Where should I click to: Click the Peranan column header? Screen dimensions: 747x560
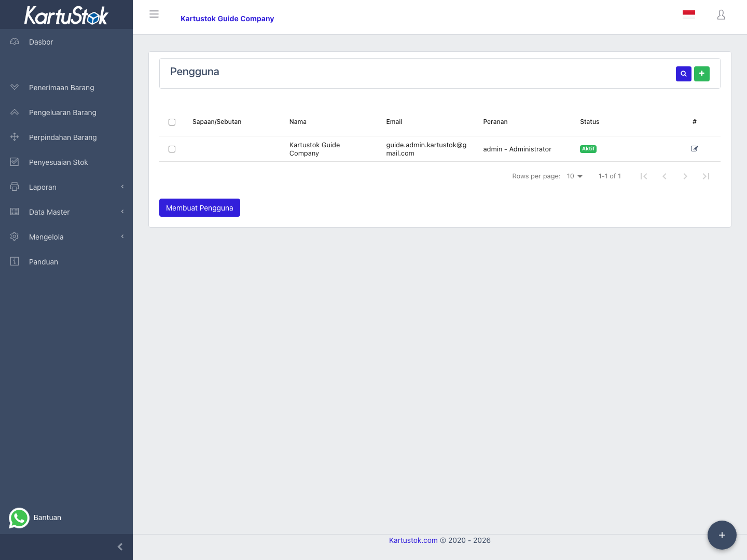pyautogui.click(x=495, y=122)
